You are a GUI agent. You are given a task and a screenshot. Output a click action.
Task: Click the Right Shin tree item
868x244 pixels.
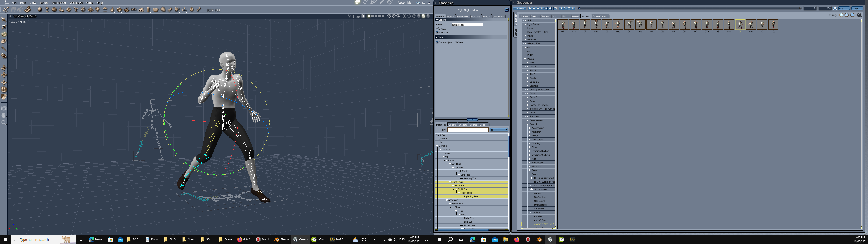[x=460, y=186]
